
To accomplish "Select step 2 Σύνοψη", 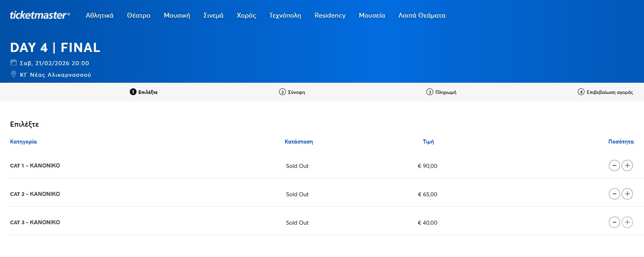I will 292,92.
